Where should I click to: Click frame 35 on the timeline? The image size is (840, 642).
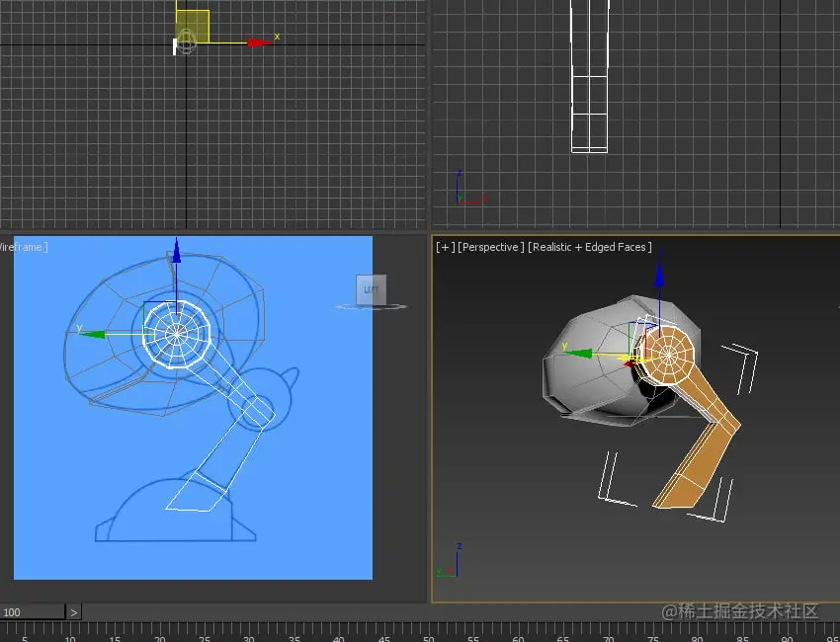point(294,639)
